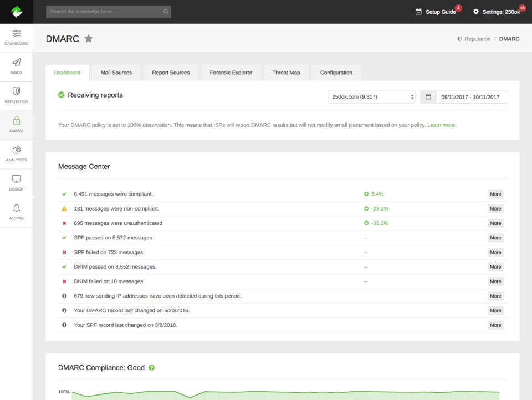Open the 09/11/2017 - 10/11/2017 date picker

pyautogui.click(x=472, y=96)
